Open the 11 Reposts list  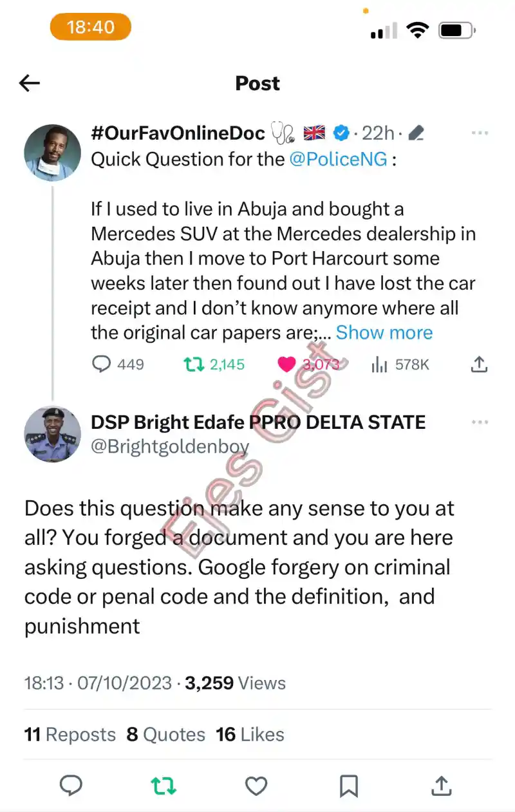tap(70, 734)
